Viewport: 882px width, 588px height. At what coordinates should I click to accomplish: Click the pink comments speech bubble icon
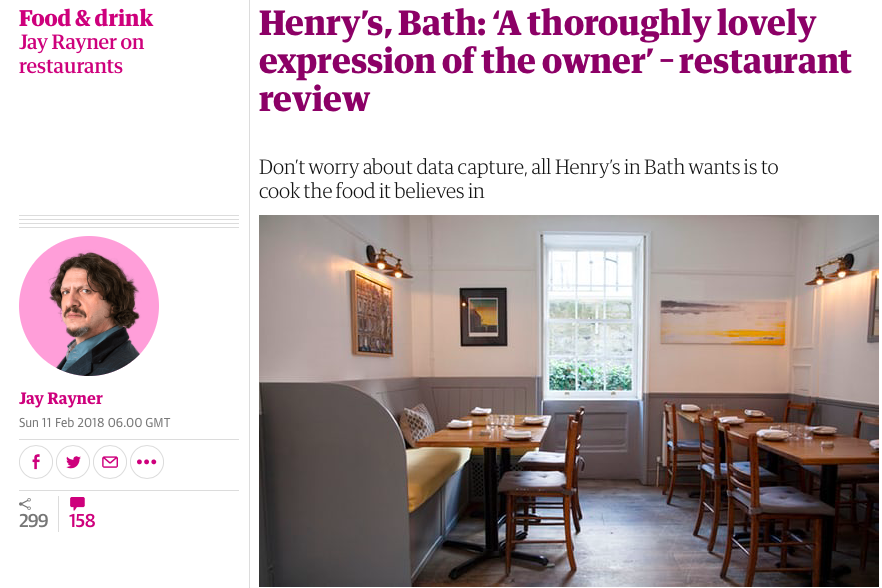[77, 503]
